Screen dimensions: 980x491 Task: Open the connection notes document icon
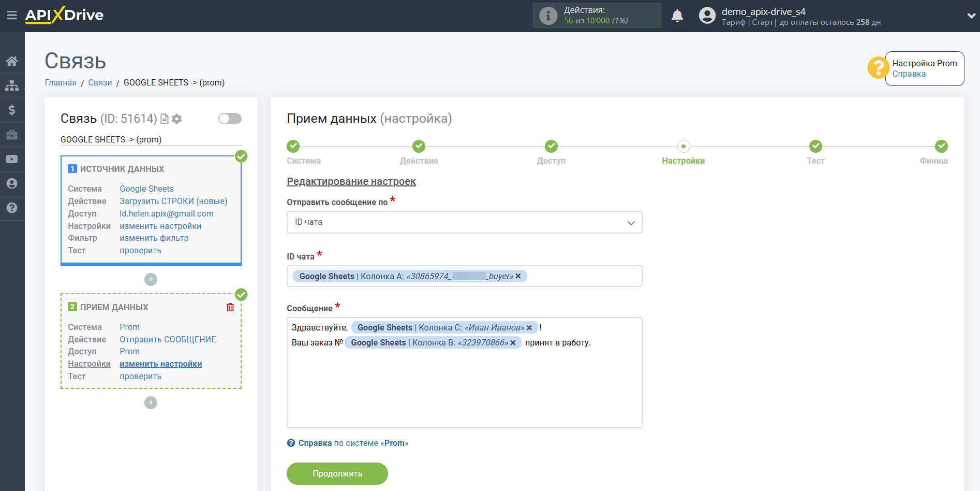(165, 119)
